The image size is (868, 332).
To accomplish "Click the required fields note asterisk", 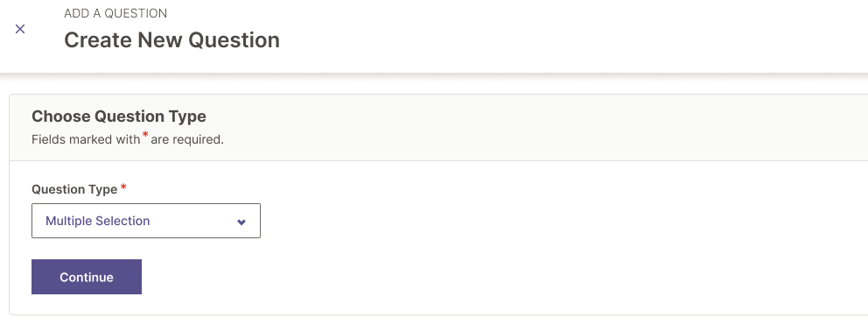I will 145,135.
